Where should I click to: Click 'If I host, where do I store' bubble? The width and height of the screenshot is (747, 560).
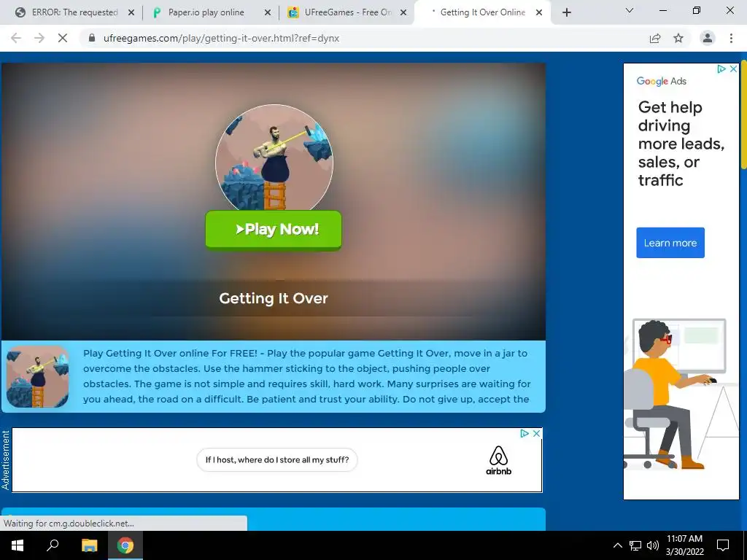pos(276,460)
